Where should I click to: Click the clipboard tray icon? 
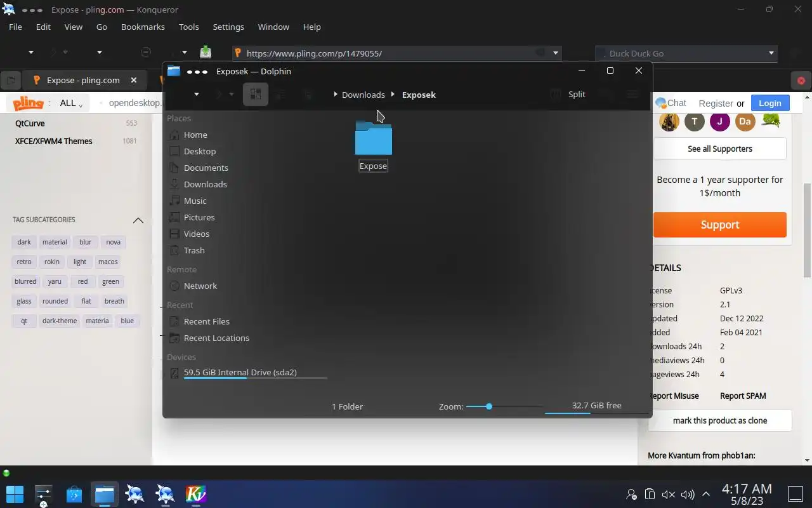click(x=650, y=494)
